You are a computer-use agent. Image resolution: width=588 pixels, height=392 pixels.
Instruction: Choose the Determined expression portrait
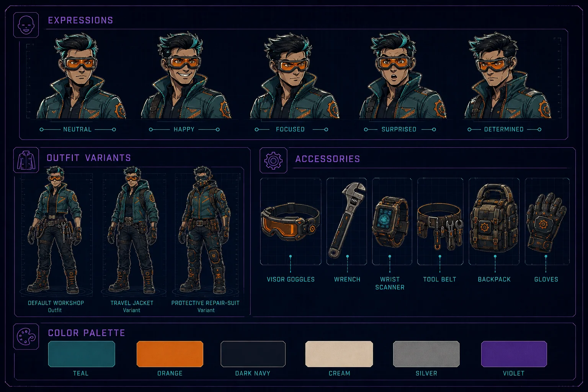point(508,76)
